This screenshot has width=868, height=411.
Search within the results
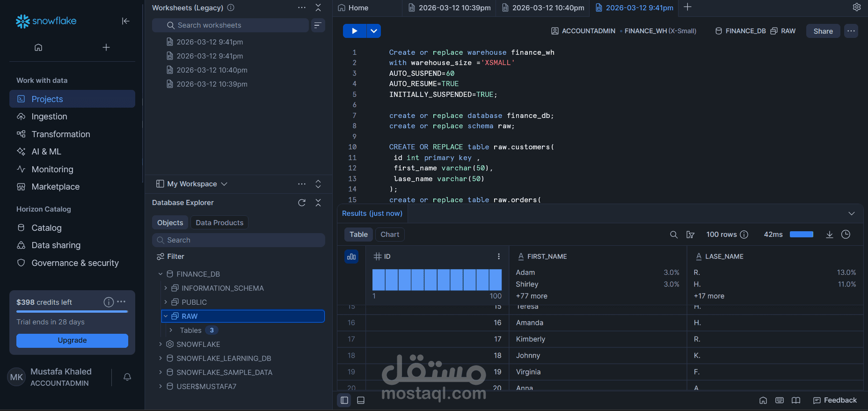pyautogui.click(x=674, y=235)
